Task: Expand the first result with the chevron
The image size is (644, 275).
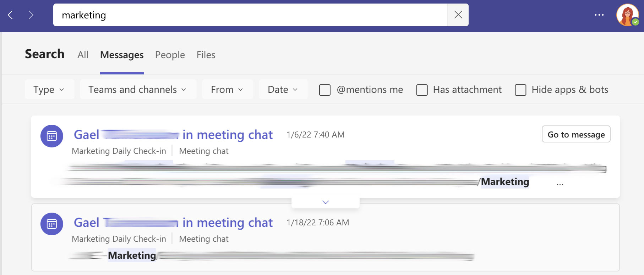Action: pos(326,202)
